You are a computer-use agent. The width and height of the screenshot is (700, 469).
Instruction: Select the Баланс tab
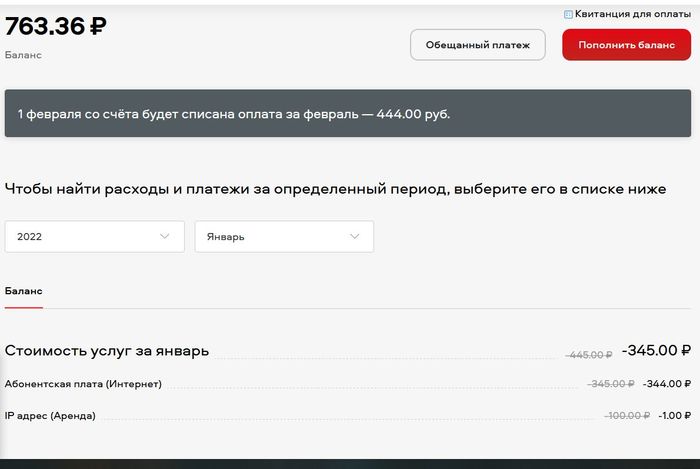[24, 291]
